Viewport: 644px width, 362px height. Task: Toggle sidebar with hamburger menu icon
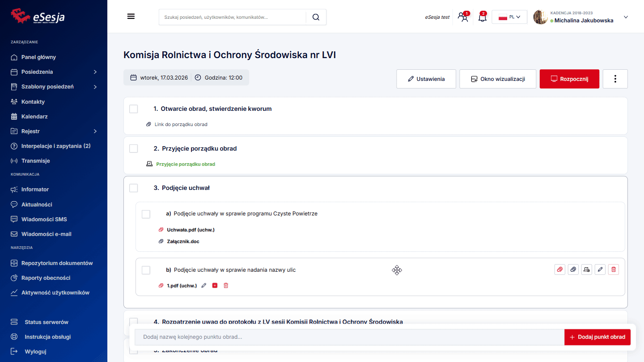pos(131,17)
